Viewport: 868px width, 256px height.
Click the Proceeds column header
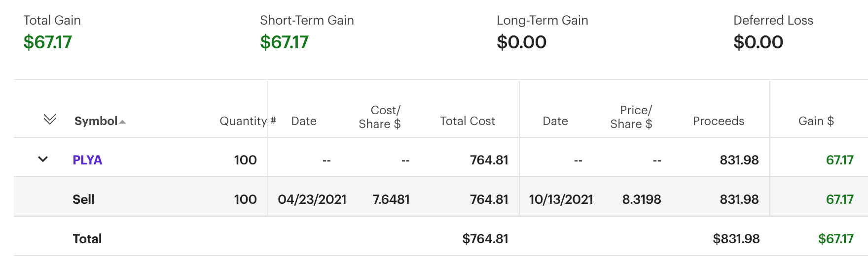tap(718, 121)
